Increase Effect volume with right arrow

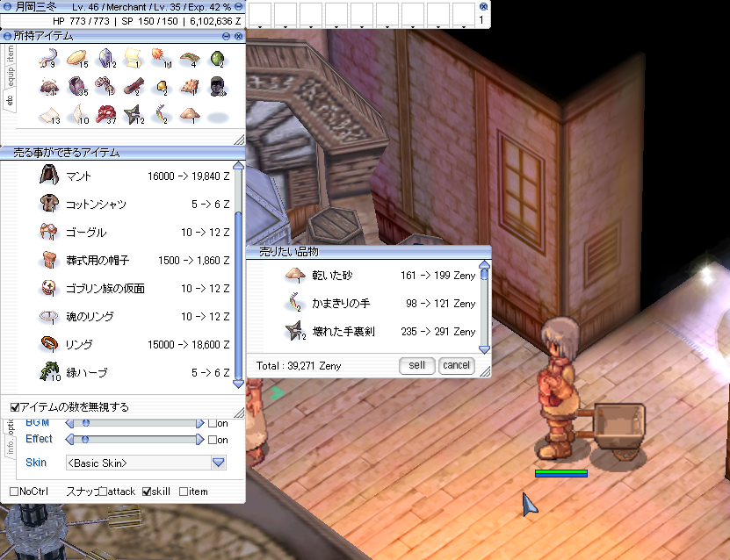pyautogui.click(x=199, y=440)
